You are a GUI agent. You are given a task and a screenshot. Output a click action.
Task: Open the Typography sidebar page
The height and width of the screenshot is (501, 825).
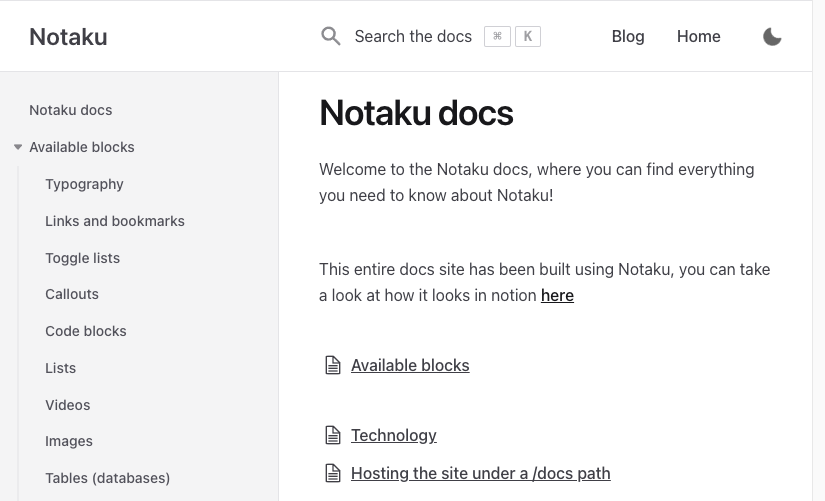(84, 184)
